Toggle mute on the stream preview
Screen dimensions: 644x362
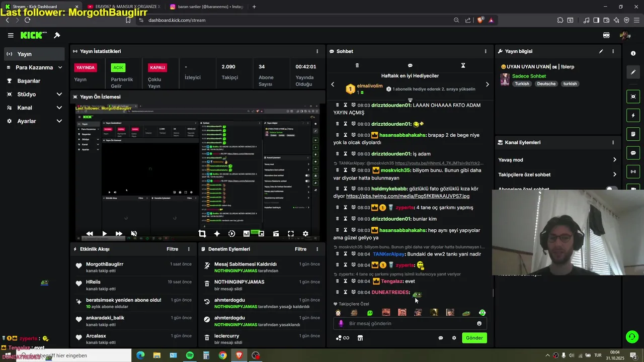pos(134,233)
